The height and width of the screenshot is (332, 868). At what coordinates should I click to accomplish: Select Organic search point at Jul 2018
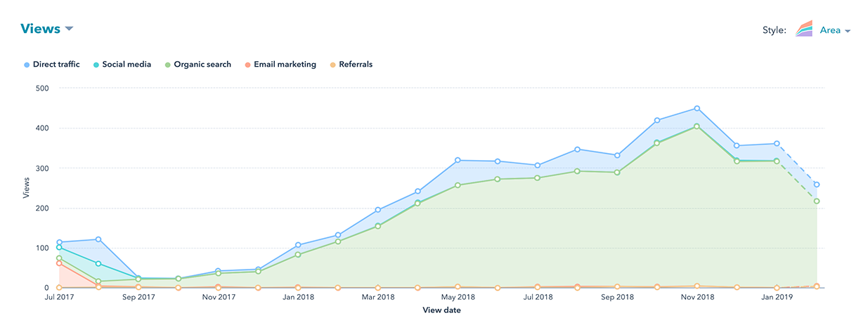click(x=538, y=178)
